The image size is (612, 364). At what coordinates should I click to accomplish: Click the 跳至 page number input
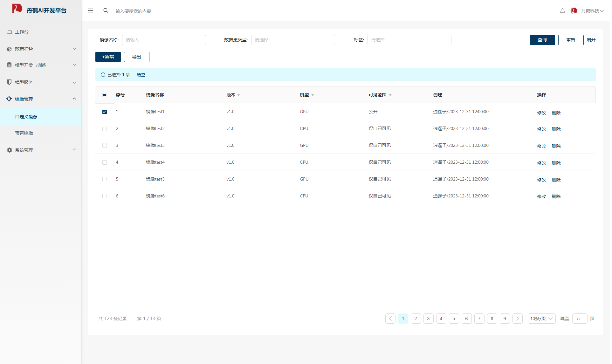(x=580, y=319)
